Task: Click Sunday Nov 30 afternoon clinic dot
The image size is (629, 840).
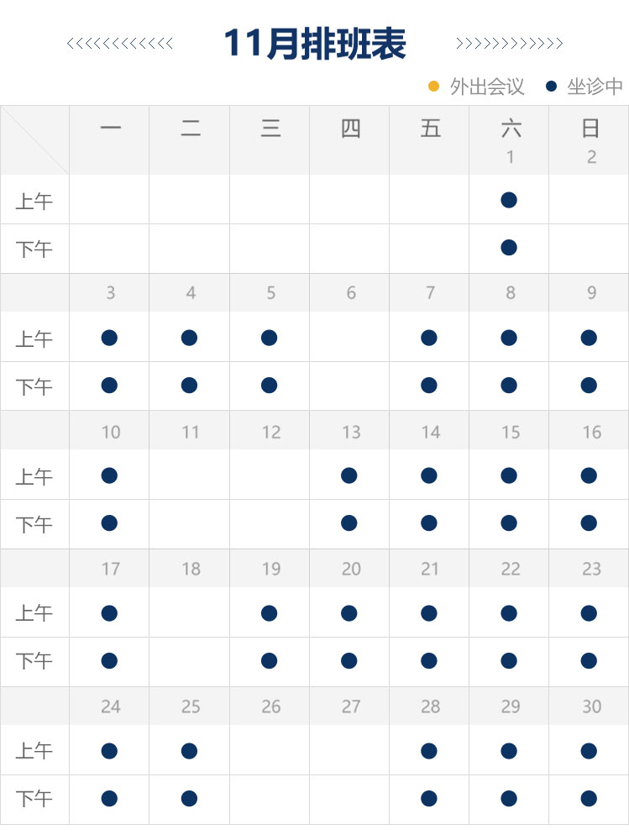Action: click(589, 798)
